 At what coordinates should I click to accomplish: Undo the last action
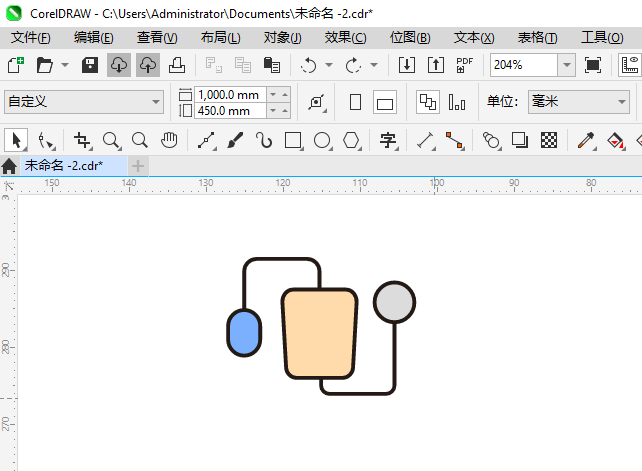tap(308, 65)
